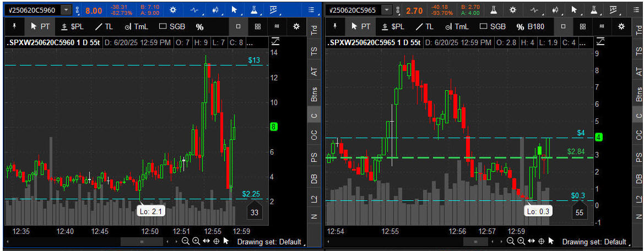
Task: Click the 55 expansion bubble on right chart
Action: tap(579, 212)
